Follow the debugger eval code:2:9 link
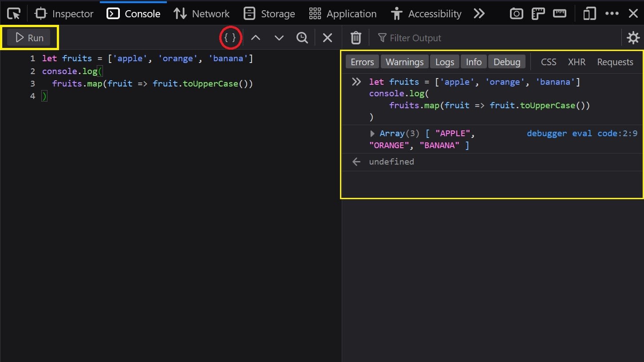 pos(582,133)
